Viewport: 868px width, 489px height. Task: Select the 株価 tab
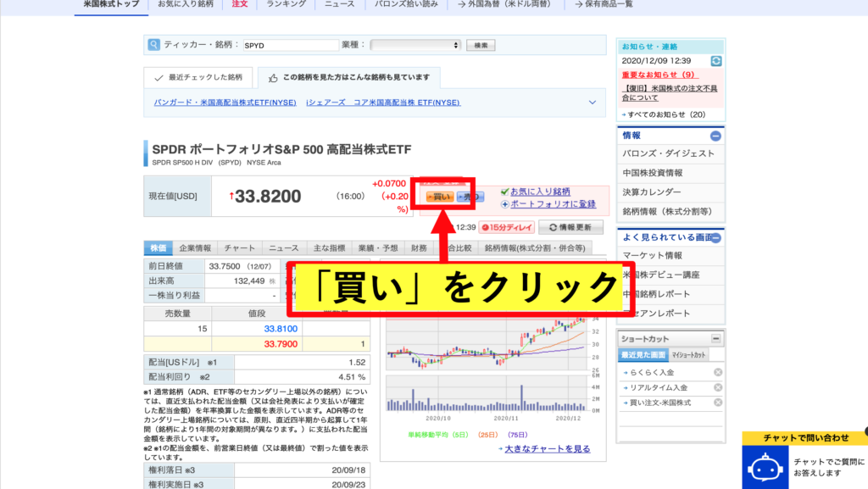click(159, 247)
